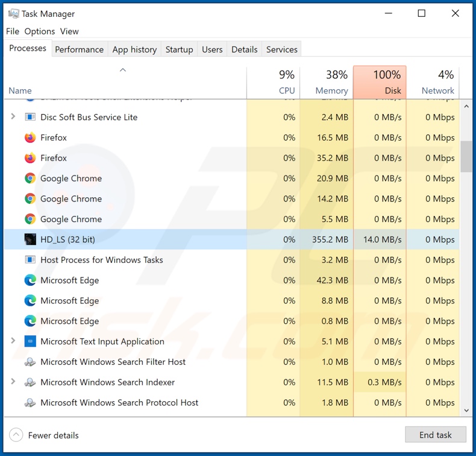Select the Microsoft Text Input Application name
Image resolution: width=476 pixels, height=456 pixels.
tap(102, 341)
